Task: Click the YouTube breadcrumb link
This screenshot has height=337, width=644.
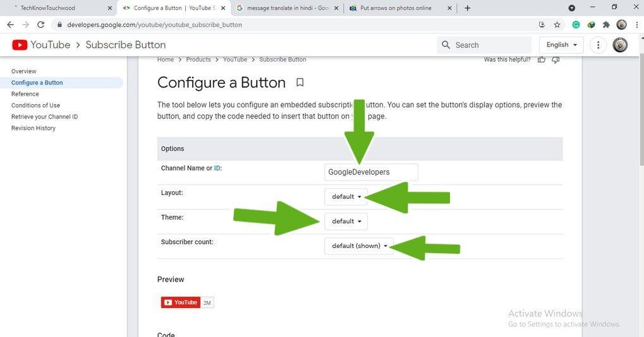Action: point(235,59)
